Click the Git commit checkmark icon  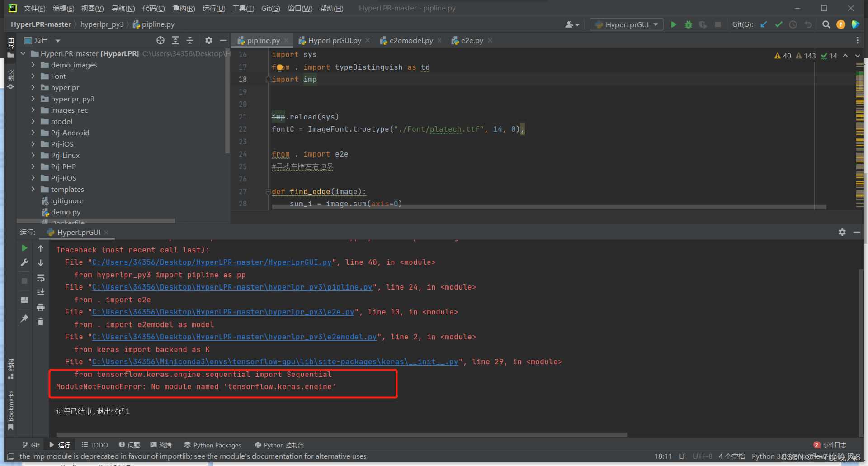pyautogui.click(x=778, y=24)
